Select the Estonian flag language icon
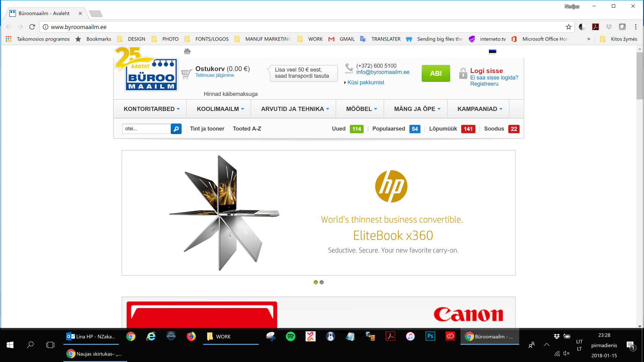This screenshot has width=644, height=362. pos(492,52)
